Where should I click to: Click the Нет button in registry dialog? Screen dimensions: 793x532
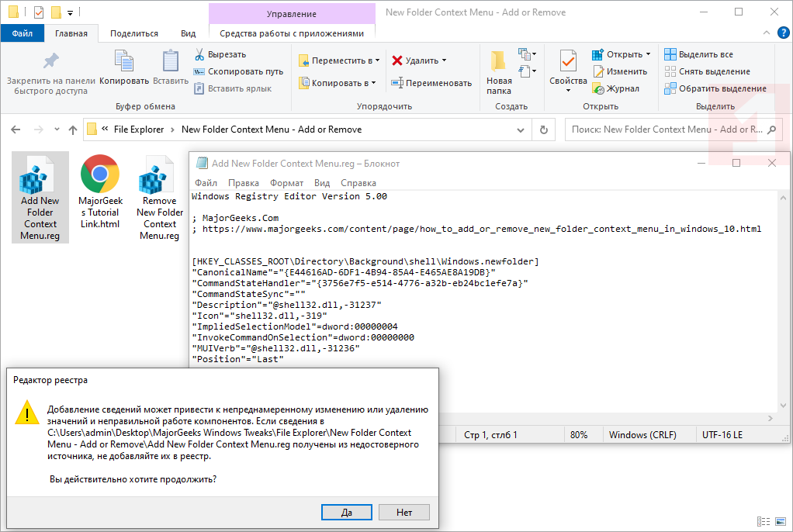pos(404,513)
